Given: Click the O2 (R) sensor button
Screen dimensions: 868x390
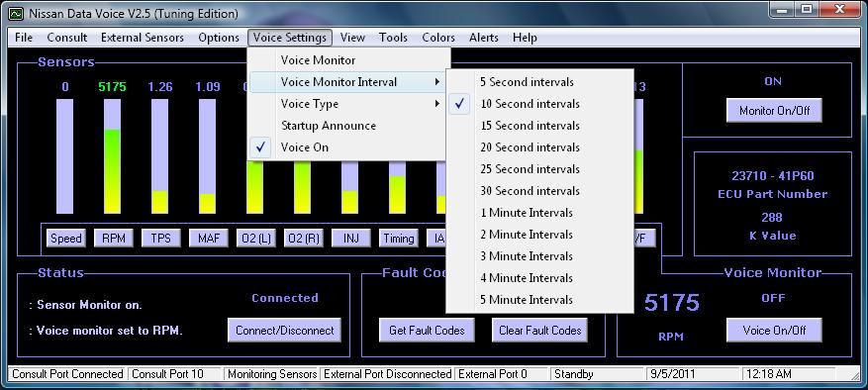Looking at the screenshot, I should (304, 239).
